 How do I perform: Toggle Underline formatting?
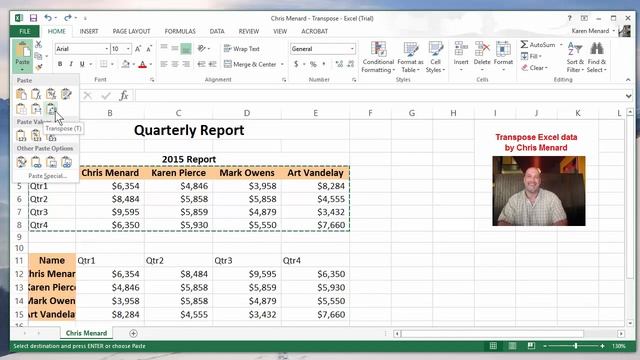(x=82, y=64)
